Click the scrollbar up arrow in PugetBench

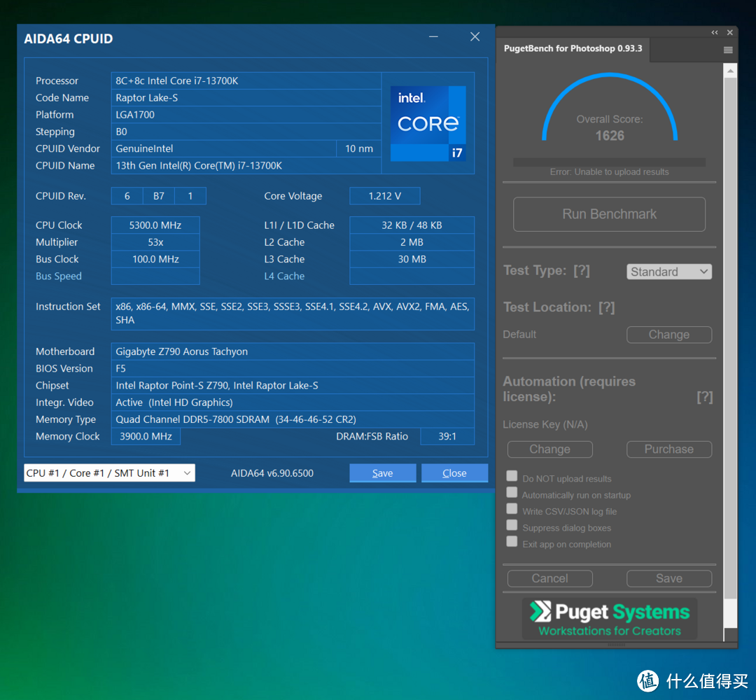point(730,71)
